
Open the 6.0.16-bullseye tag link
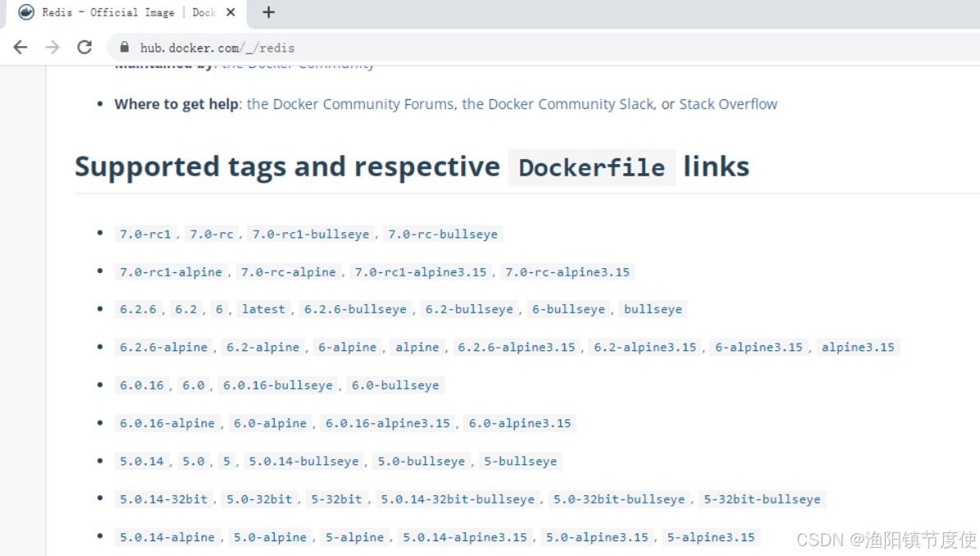(277, 385)
